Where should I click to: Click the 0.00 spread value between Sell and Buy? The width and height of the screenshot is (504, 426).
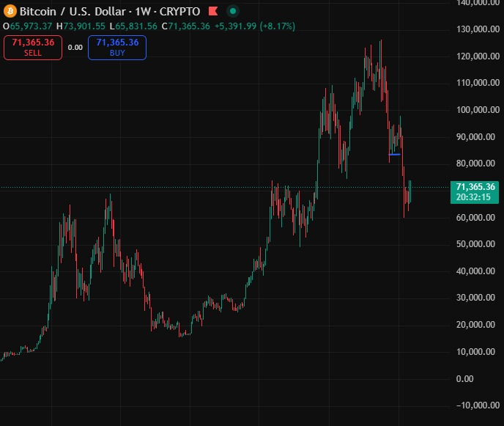(x=75, y=48)
